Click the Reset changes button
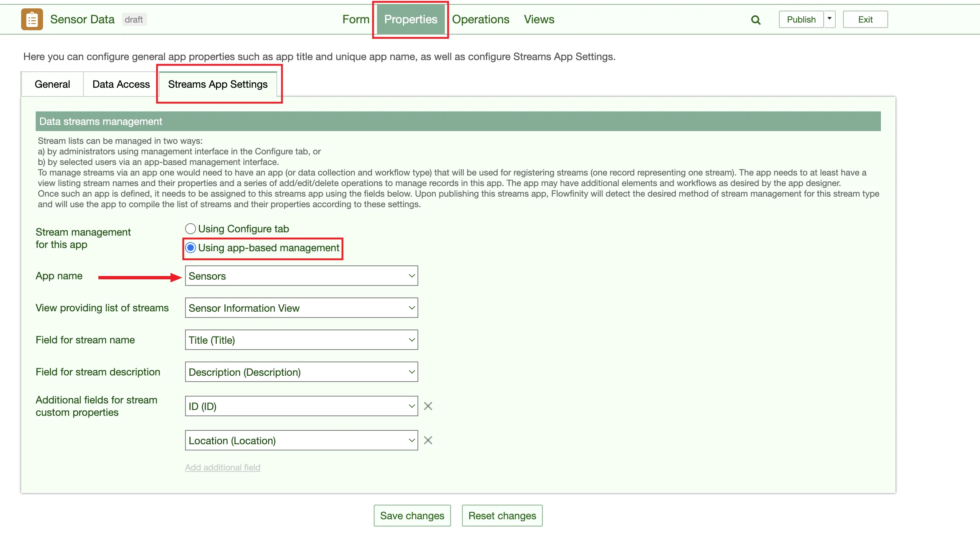Screen dimensions: 980x544 pyautogui.click(x=502, y=516)
